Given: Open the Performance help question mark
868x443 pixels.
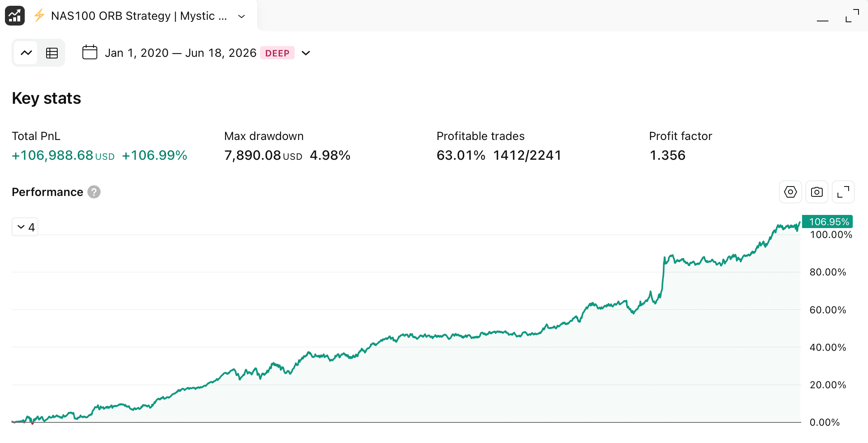Looking at the screenshot, I should tap(94, 192).
